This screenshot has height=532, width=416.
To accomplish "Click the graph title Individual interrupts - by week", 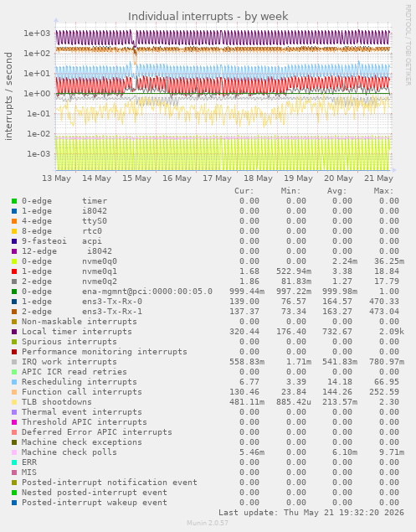I will tap(208, 16).
